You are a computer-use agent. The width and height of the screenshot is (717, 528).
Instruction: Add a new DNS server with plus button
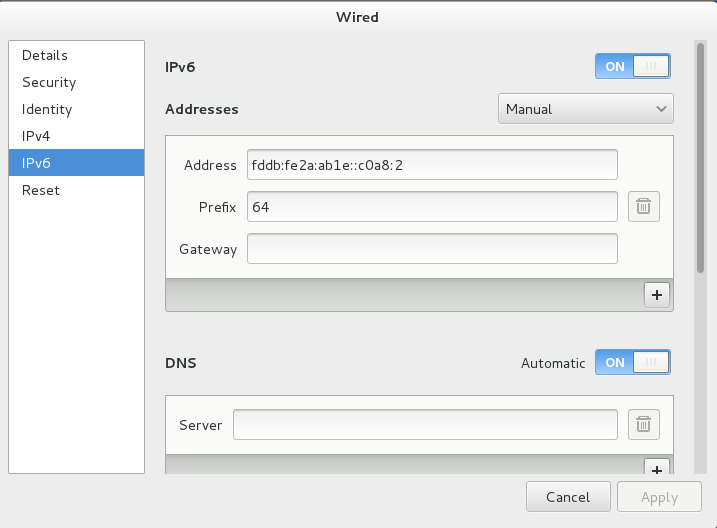coord(657,467)
